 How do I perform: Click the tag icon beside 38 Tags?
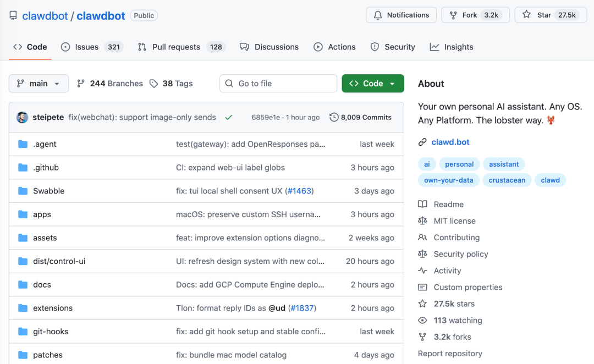point(152,83)
